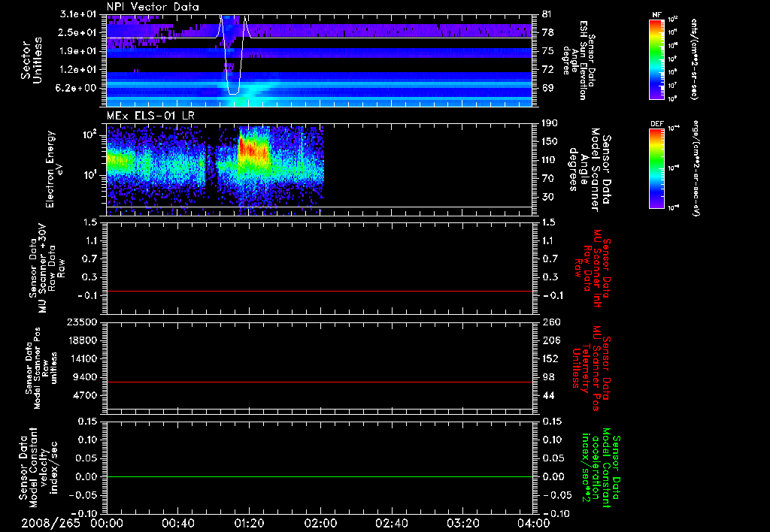Viewport: 770px width, 532px height.
Task: Click the 10¹² label on NF color bar
Action: coord(673,20)
